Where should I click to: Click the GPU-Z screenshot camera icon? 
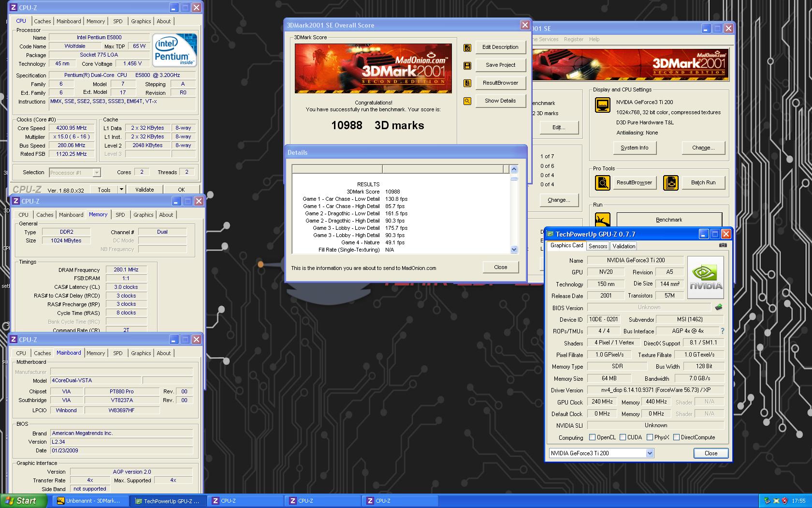(x=723, y=245)
